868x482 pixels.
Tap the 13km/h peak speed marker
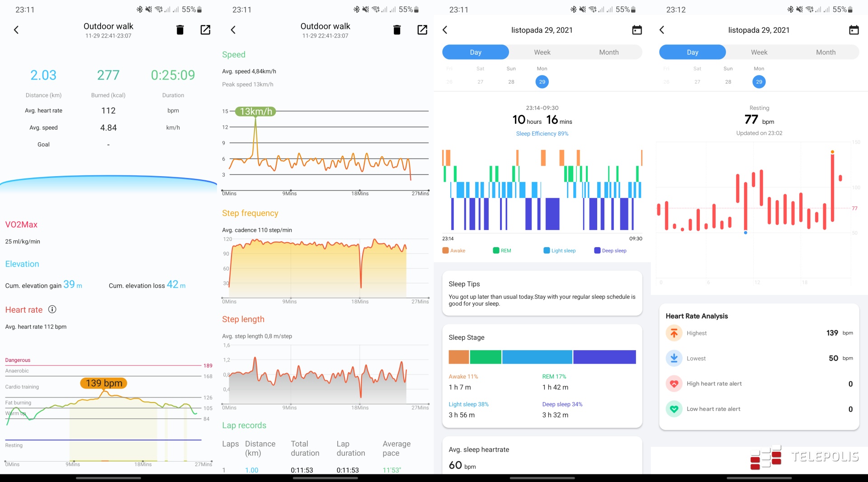pos(255,112)
